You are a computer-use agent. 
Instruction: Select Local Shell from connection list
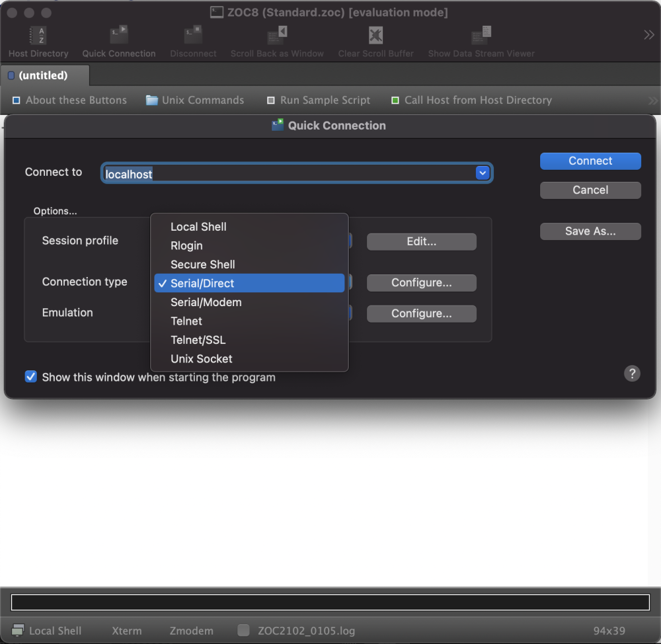[249, 227]
